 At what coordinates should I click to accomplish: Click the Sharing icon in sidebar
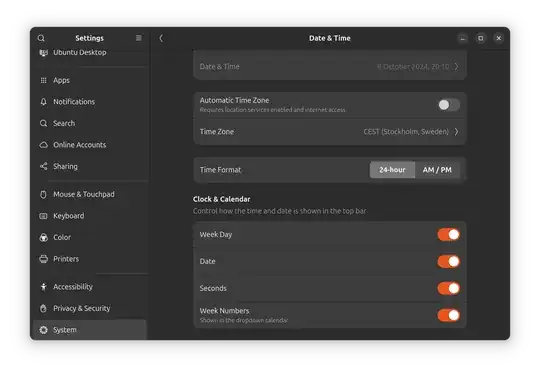pos(43,166)
